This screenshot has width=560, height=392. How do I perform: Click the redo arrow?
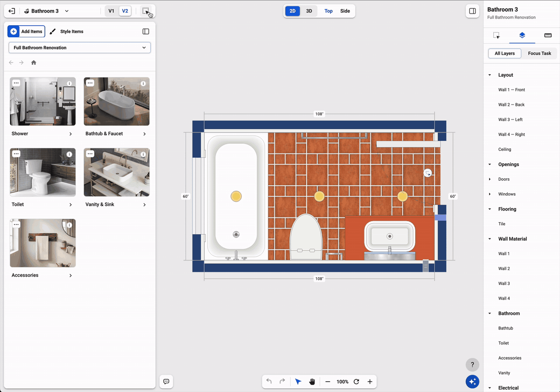point(282,382)
